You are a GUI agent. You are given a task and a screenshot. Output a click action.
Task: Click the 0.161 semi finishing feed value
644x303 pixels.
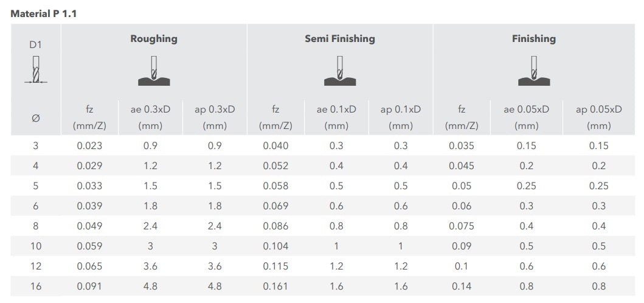pos(275,287)
